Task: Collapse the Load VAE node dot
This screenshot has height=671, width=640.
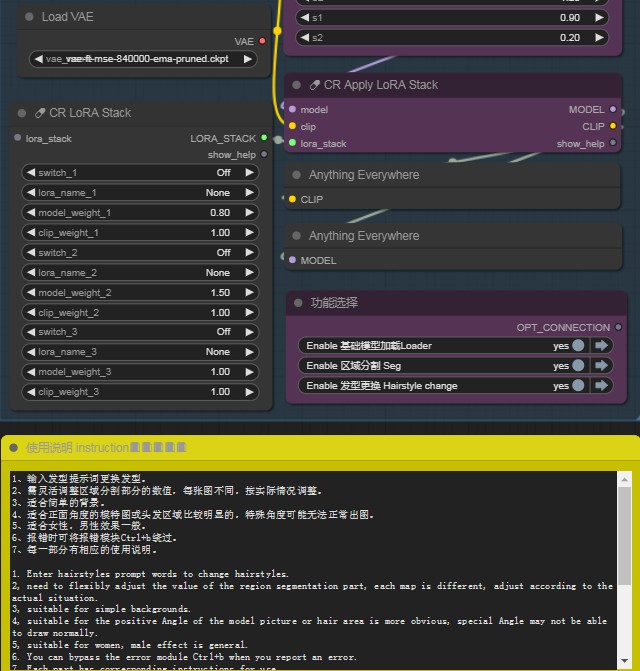Action: click(x=29, y=17)
